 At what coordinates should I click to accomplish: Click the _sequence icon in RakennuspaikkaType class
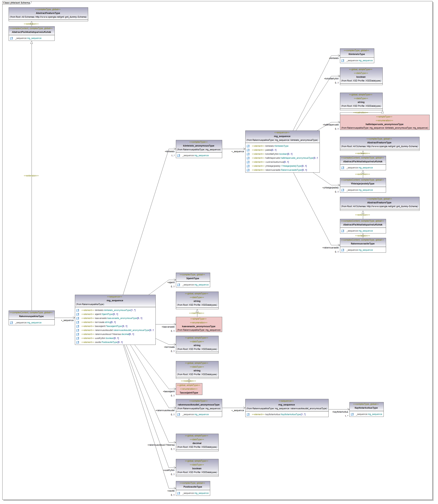tap(11, 323)
